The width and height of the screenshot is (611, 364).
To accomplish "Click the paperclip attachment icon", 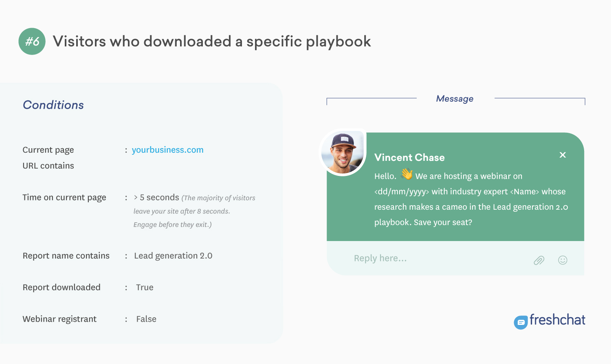I will pos(539,259).
